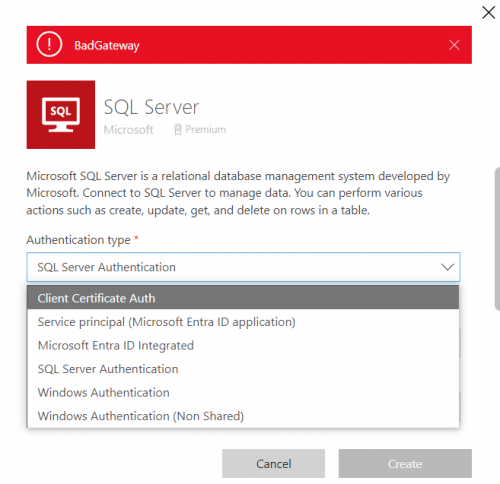Image resolution: width=500 pixels, height=484 pixels.
Task: Click the dialog vertical scrollbar
Action: click(497, 239)
